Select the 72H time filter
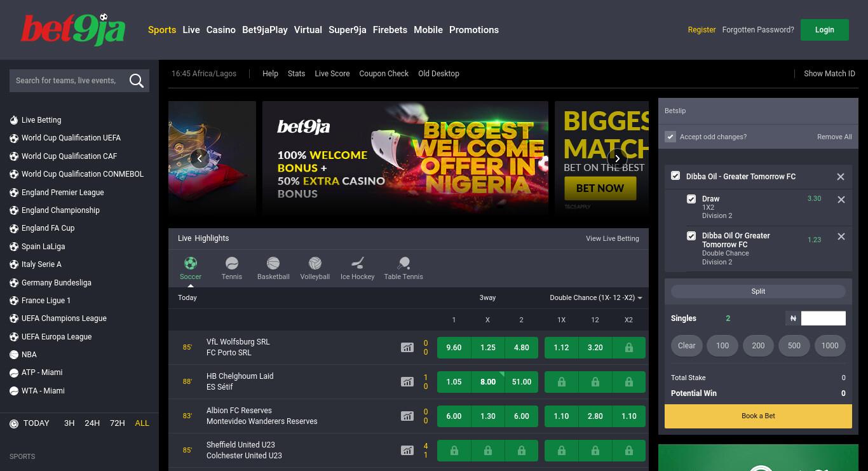This screenshot has width=868, height=471. click(118, 423)
